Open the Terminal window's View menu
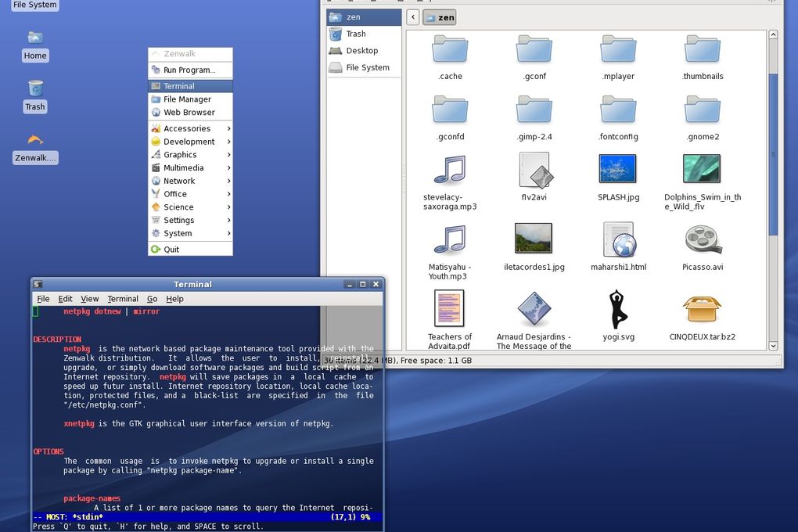This screenshot has width=798, height=532. click(89, 299)
